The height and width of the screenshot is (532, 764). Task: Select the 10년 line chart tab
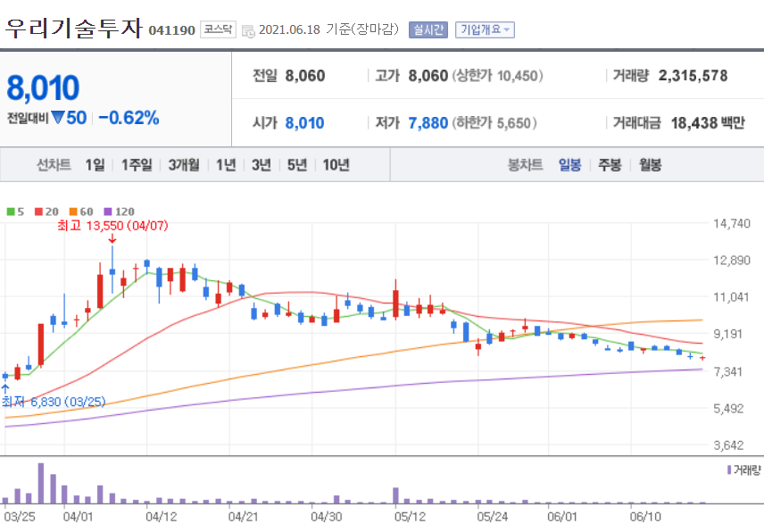[336, 165]
